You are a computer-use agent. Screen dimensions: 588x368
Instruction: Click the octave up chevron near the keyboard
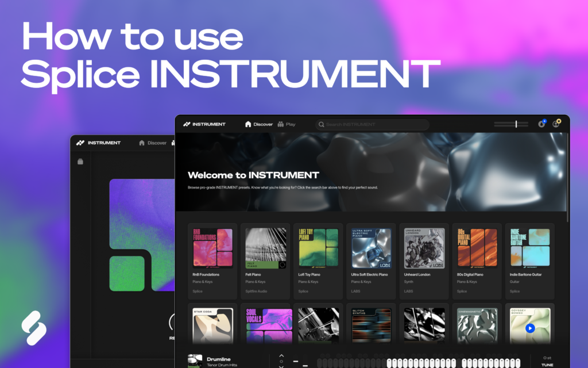[x=281, y=355]
